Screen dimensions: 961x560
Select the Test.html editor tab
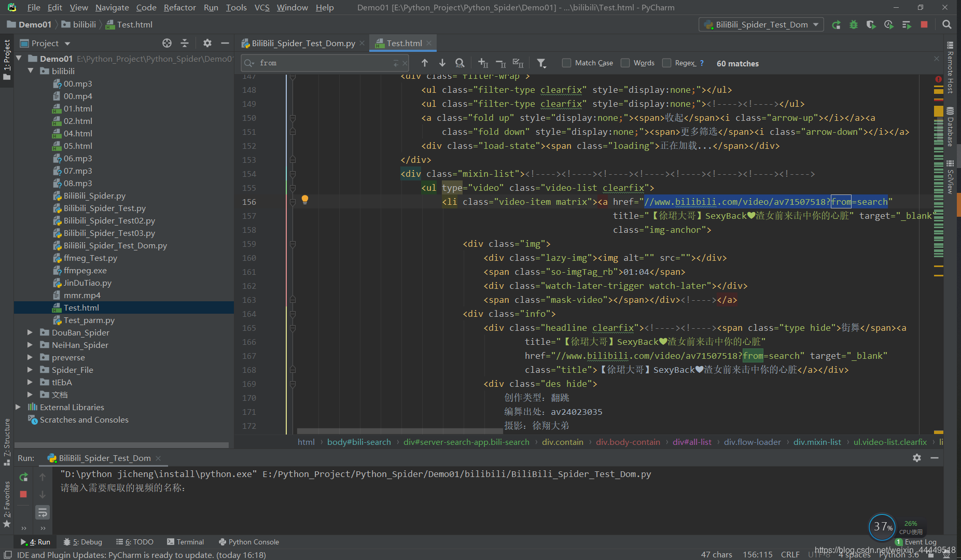click(x=404, y=43)
